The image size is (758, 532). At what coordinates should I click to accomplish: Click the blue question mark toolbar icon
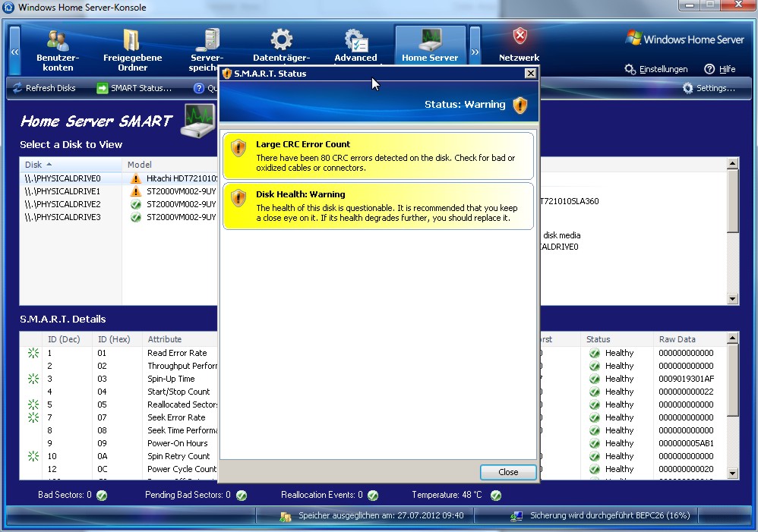tap(199, 88)
